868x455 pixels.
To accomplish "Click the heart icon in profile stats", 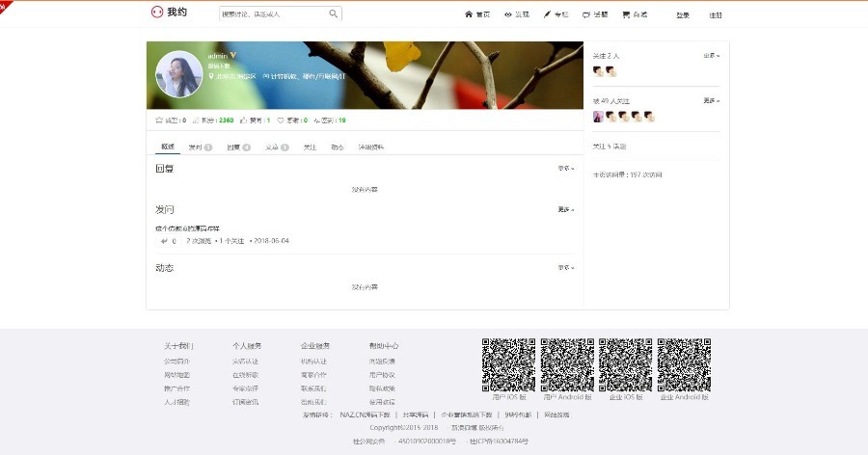I will (281, 120).
